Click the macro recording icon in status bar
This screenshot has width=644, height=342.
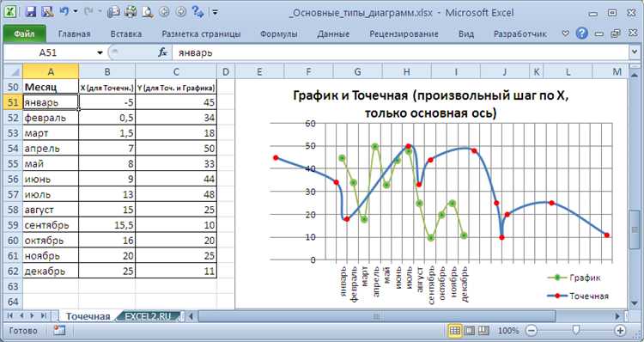[x=60, y=330]
